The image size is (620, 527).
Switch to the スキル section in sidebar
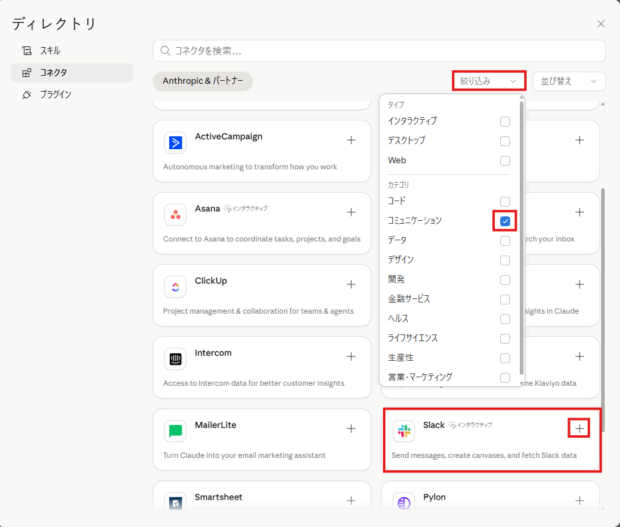[x=50, y=50]
